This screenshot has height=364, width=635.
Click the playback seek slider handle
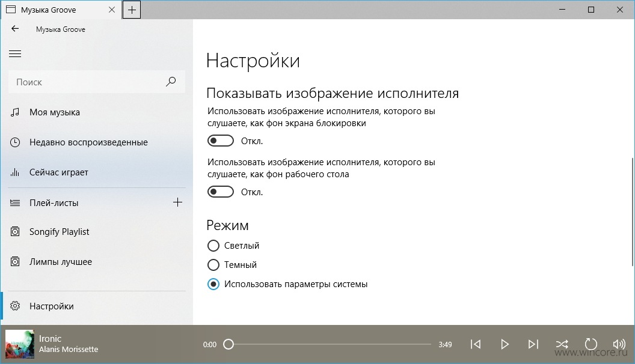pyautogui.click(x=229, y=344)
